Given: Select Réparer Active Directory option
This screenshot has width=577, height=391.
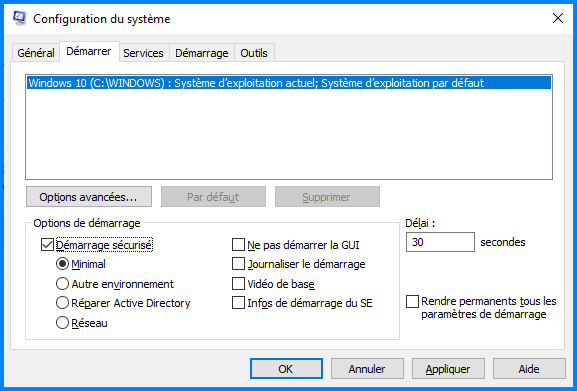Looking at the screenshot, I should click(62, 303).
